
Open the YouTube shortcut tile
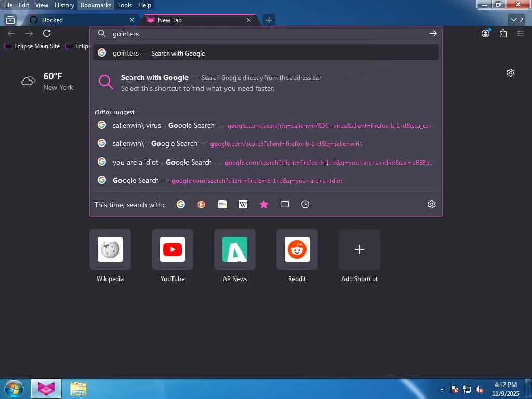point(172,249)
